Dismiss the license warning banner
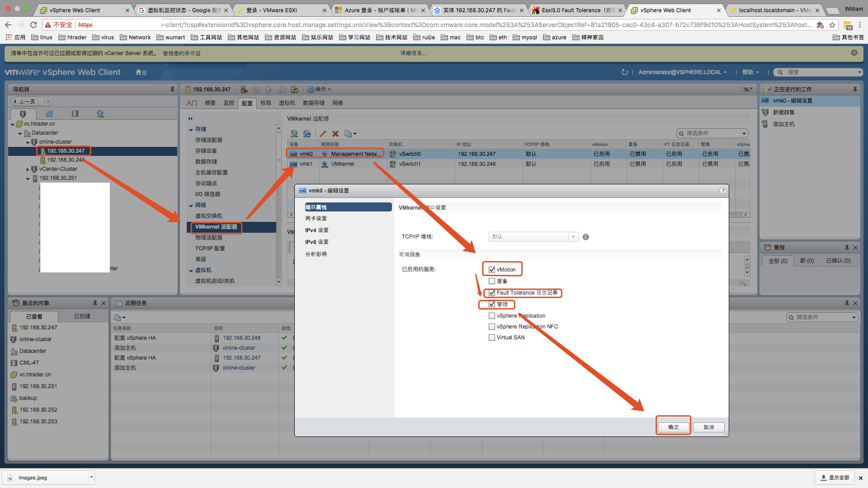 [x=854, y=53]
